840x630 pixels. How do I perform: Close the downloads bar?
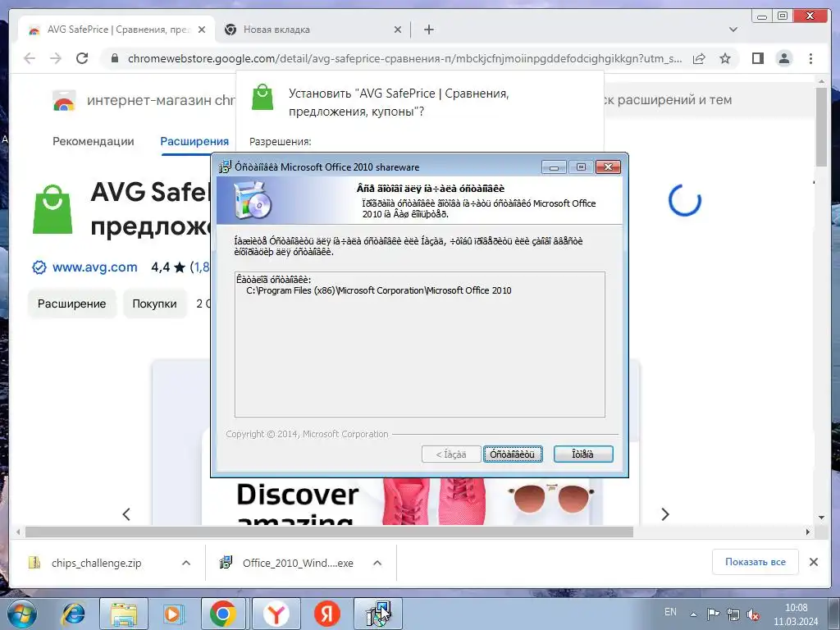pyautogui.click(x=813, y=562)
